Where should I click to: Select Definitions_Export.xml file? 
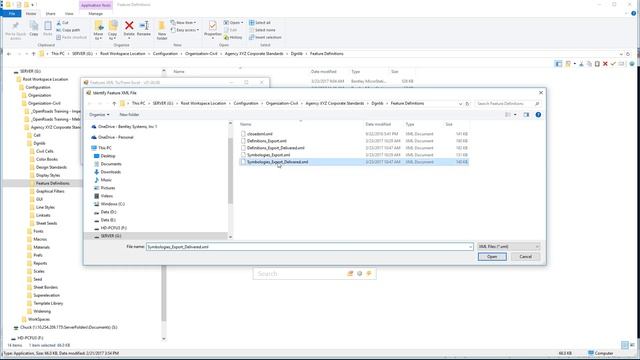point(266,141)
